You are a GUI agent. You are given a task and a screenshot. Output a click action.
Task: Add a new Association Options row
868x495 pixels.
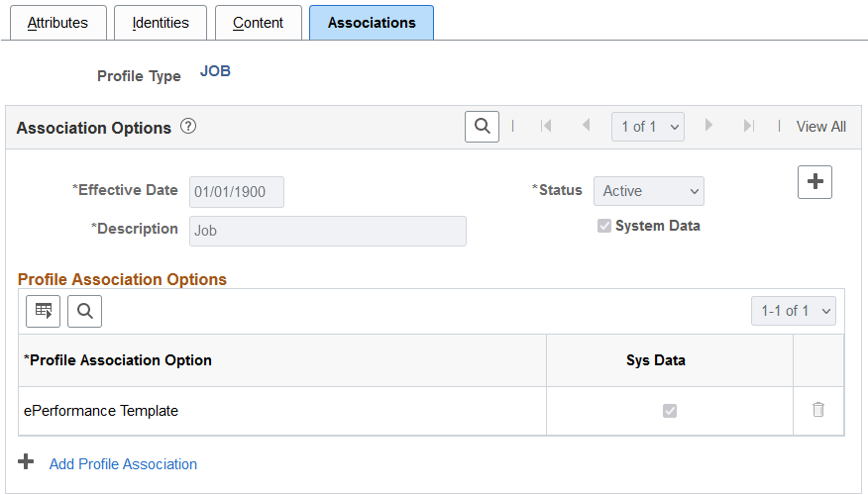[x=814, y=182]
